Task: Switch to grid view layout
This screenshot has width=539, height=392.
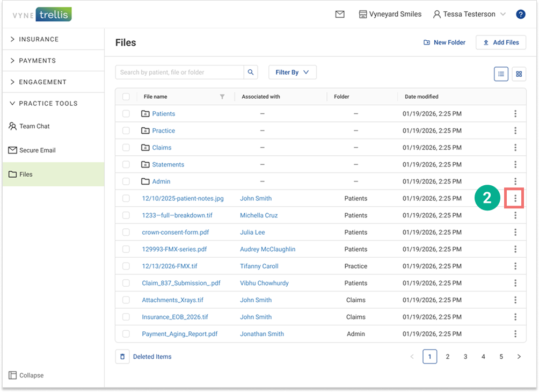Action: click(x=519, y=74)
